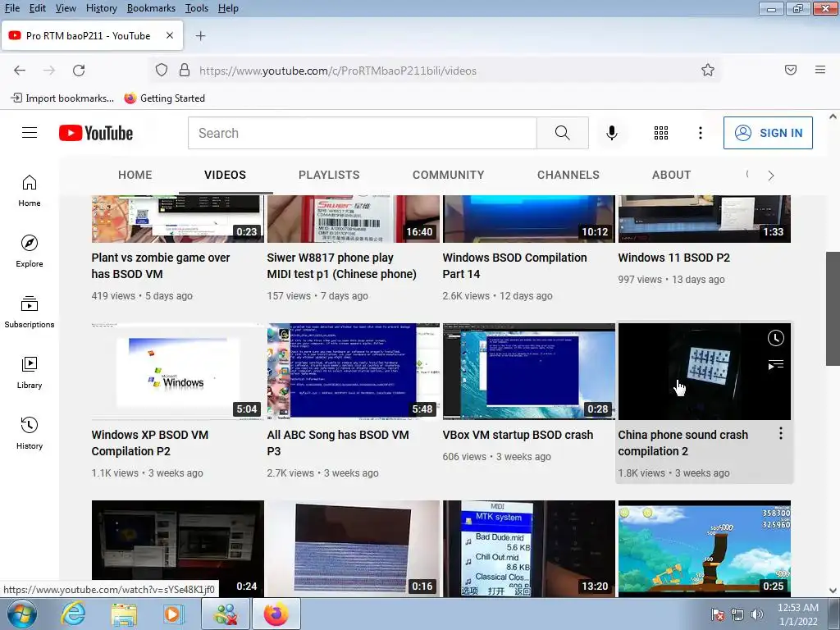View site security padlock info
Viewport: 840px width, 630px height.
point(185,71)
